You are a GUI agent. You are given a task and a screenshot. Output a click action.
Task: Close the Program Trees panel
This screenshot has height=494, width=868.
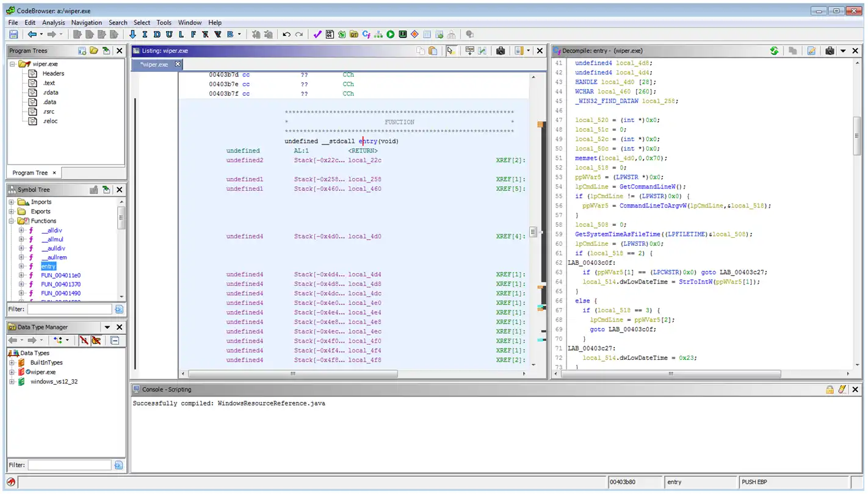[x=119, y=51]
